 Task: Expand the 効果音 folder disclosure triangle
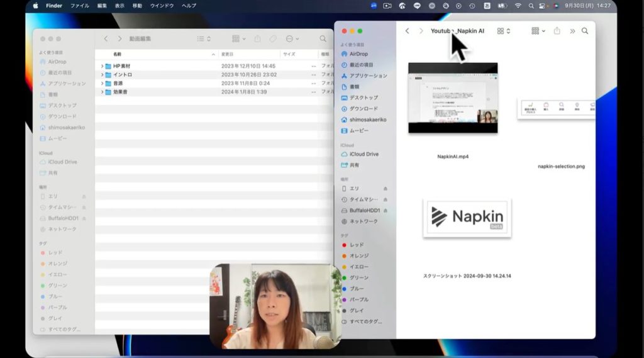pyautogui.click(x=102, y=92)
